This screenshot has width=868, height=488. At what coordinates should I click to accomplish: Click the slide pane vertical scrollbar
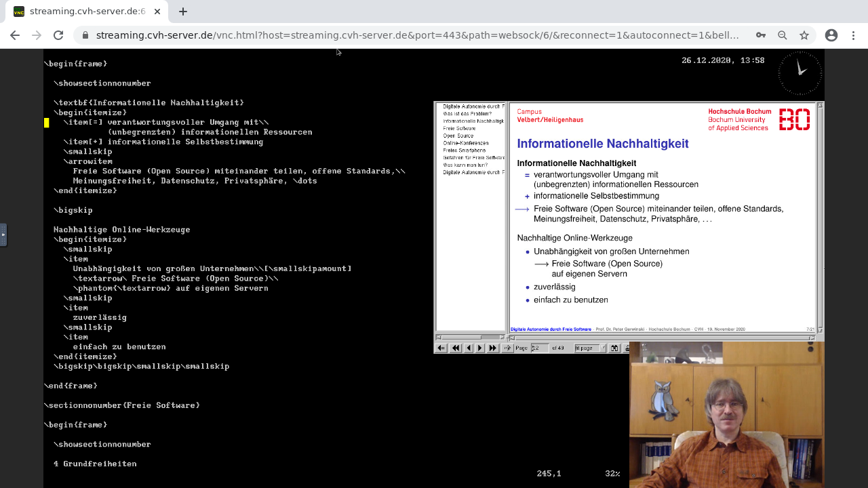(x=821, y=217)
